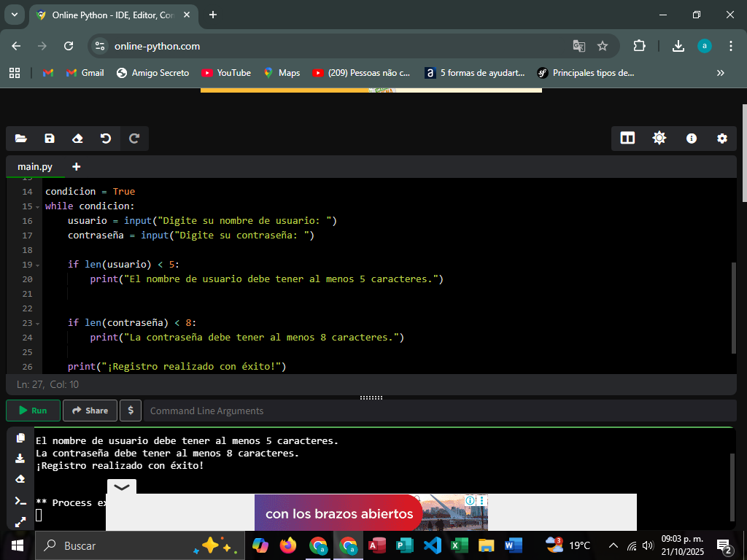
Task: Toggle the light/dark theme sun icon
Action: [659, 139]
